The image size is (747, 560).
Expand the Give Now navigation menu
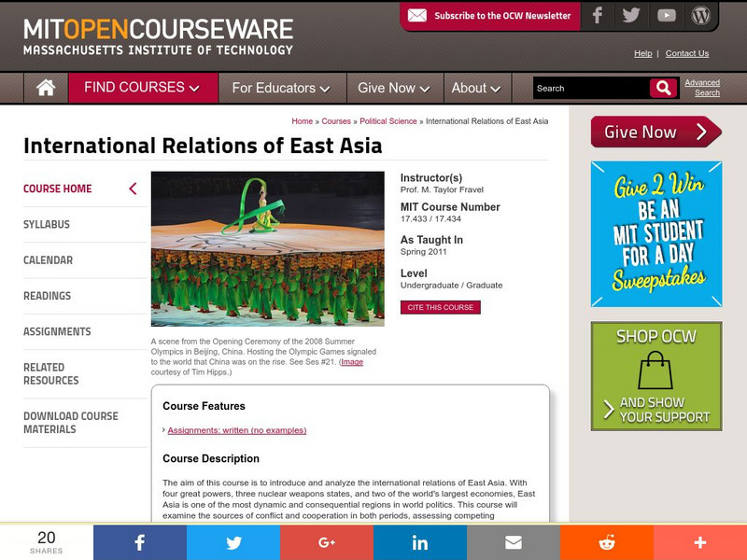(x=394, y=88)
